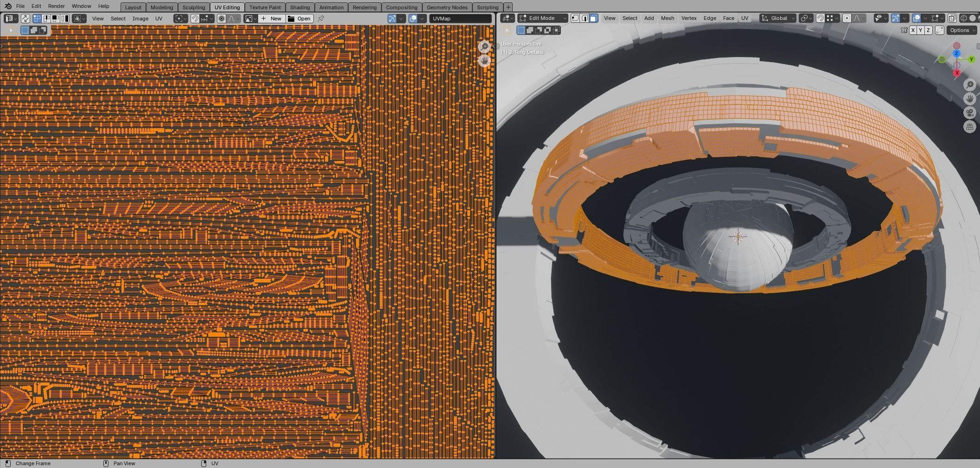Open viewport object visibility options
This screenshot has height=468, width=980.
(x=882, y=18)
